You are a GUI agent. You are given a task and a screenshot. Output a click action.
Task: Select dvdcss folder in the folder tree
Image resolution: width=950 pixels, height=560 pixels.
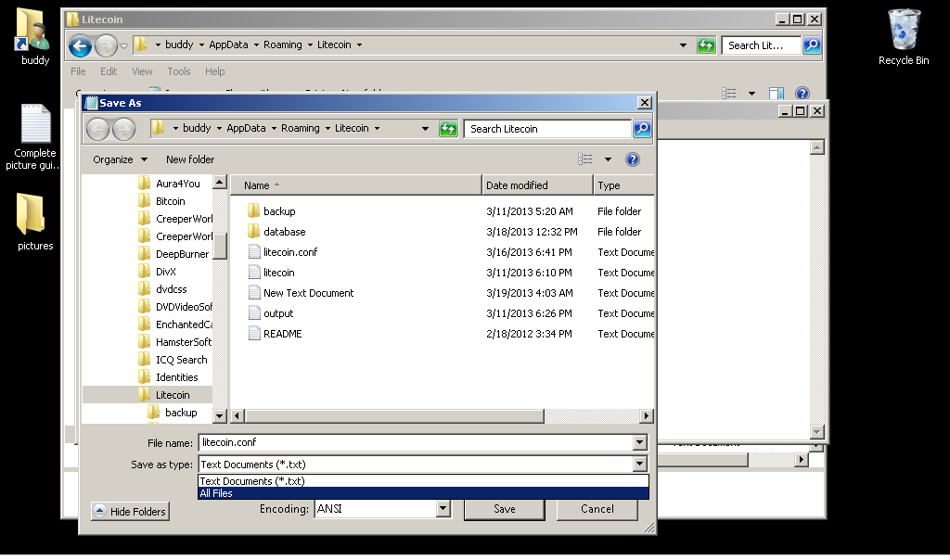(171, 289)
